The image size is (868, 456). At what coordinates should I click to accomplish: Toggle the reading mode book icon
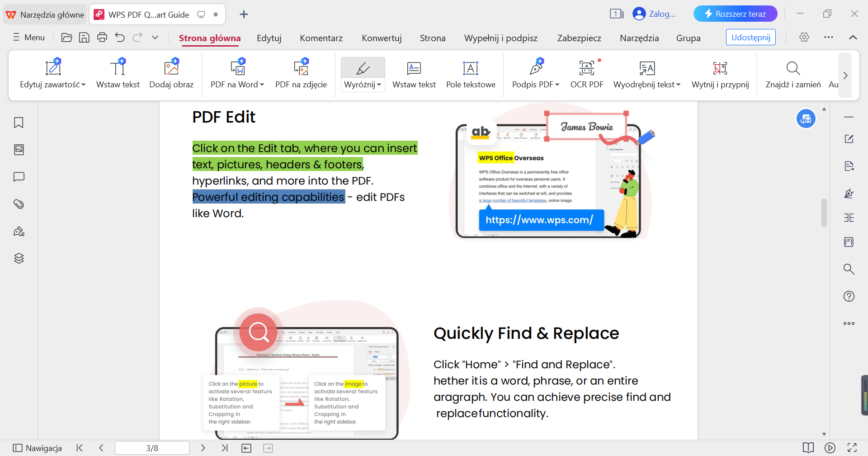point(808,448)
